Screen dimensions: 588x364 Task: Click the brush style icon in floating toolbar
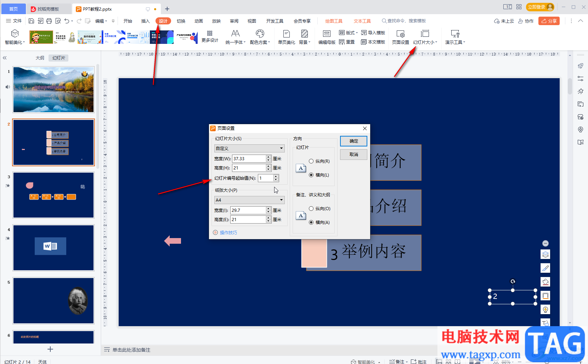tap(545, 268)
